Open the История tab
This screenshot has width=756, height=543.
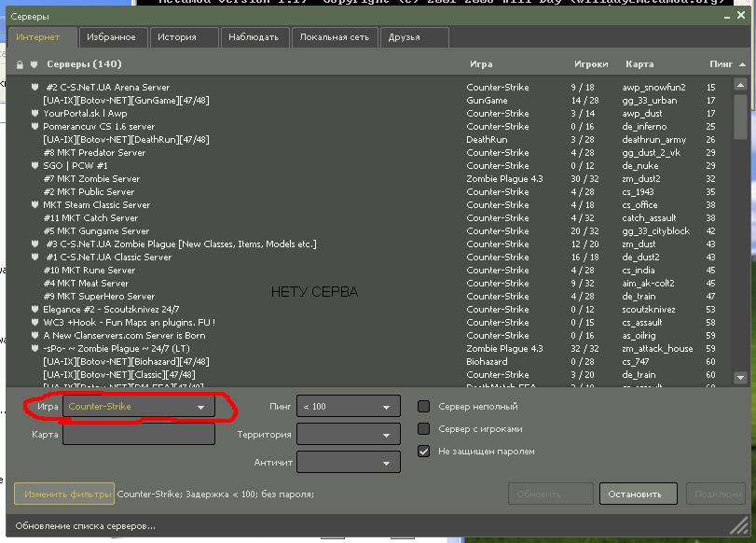185,37
